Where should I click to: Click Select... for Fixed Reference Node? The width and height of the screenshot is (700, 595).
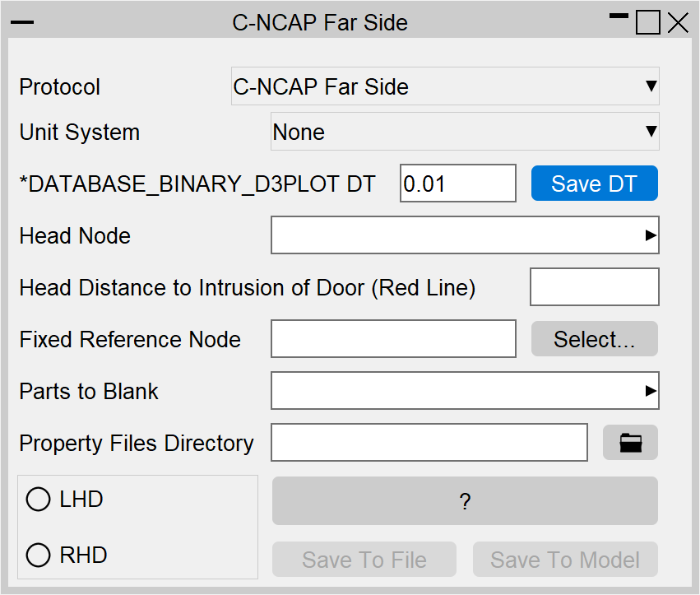click(x=594, y=338)
